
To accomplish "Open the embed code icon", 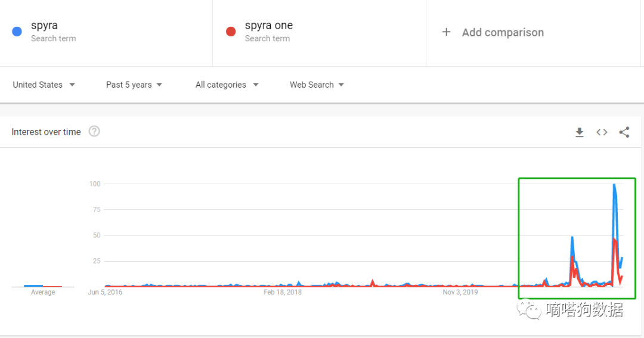I will (602, 132).
